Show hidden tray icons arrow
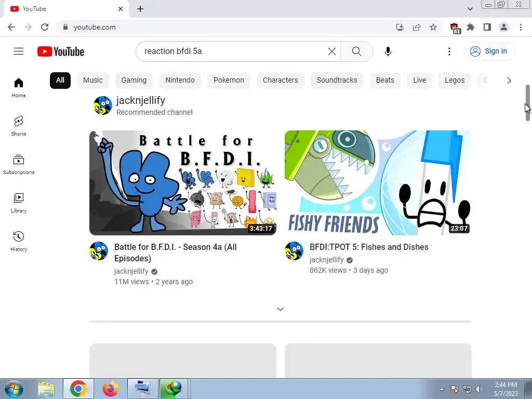Viewport: 532px width, 399px height. pyautogui.click(x=442, y=389)
